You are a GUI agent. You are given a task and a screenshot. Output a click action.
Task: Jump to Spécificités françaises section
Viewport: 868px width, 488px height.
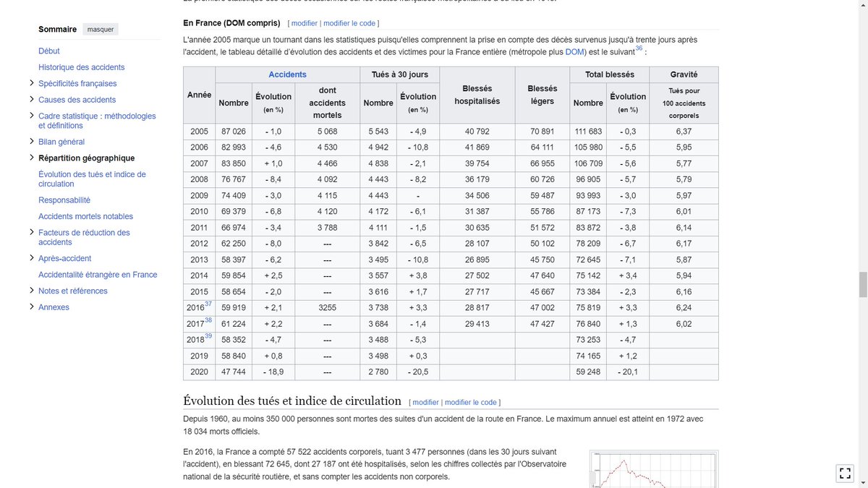(x=77, y=84)
